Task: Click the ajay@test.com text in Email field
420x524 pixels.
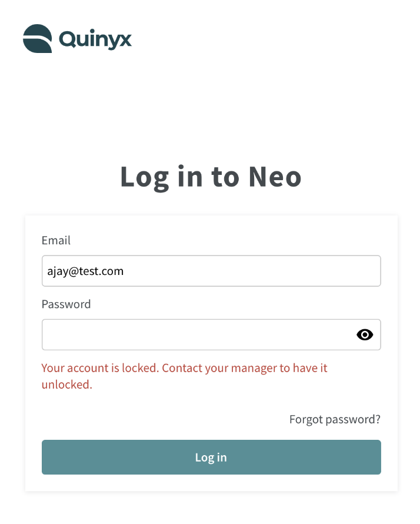Action: 85,271
